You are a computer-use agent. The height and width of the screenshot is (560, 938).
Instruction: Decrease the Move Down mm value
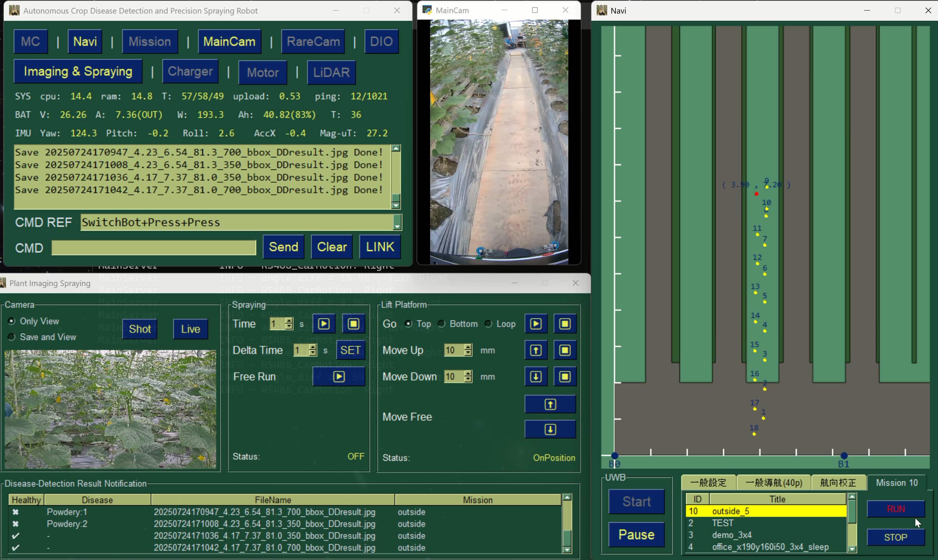tap(468, 380)
